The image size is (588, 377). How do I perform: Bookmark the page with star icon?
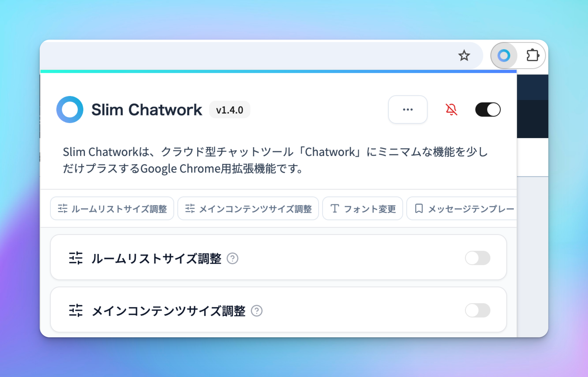pos(464,55)
